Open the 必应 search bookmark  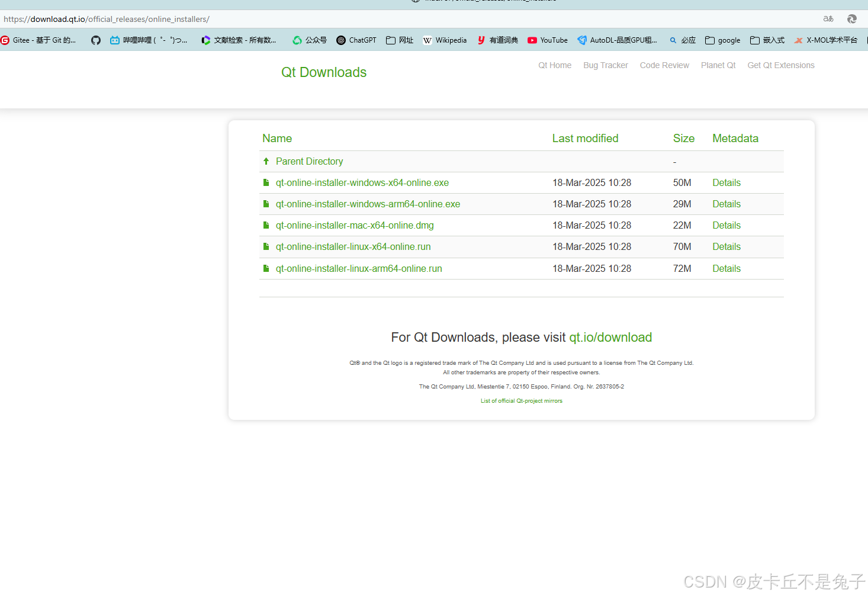pyautogui.click(x=682, y=40)
